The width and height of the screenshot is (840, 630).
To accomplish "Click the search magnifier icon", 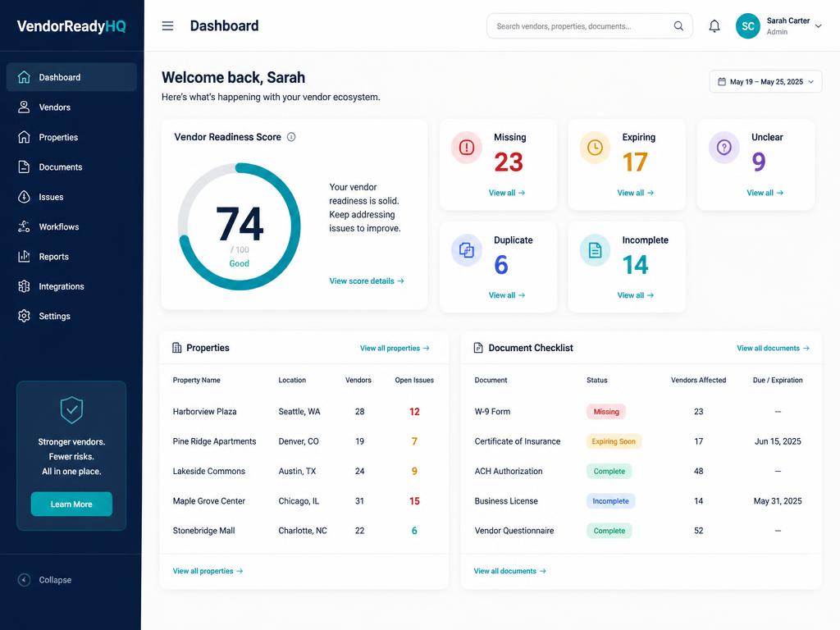I will 678,25.
